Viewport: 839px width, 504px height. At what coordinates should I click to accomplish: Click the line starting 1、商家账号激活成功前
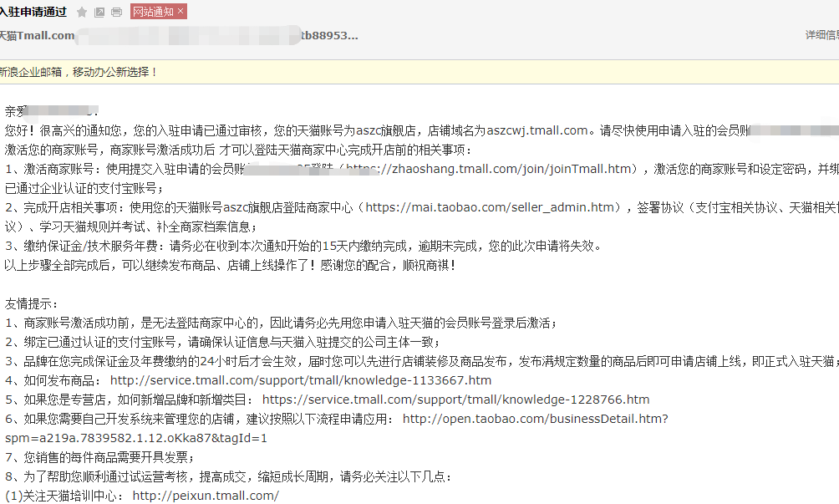(x=281, y=323)
